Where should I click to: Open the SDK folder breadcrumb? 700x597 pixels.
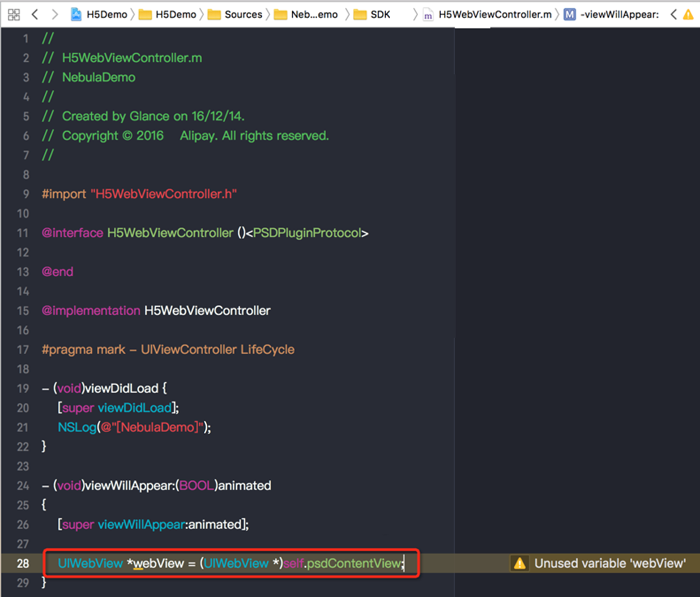[373, 14]
